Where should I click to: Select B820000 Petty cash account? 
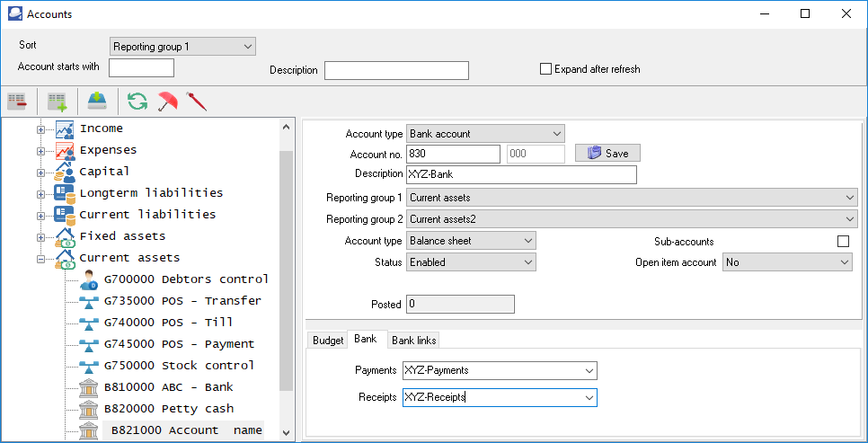tap(168, 409)
